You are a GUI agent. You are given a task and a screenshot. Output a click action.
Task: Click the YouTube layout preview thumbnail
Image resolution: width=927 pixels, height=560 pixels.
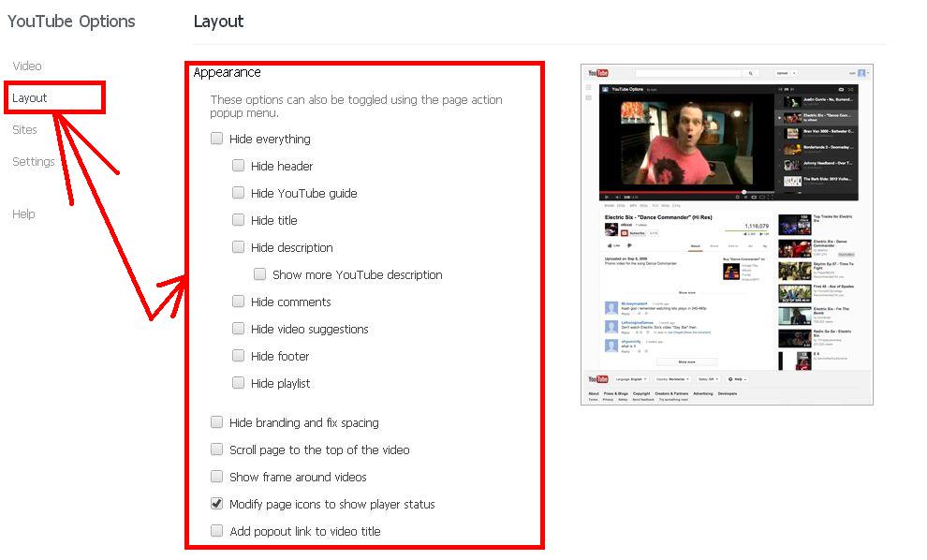coord(727,235)
